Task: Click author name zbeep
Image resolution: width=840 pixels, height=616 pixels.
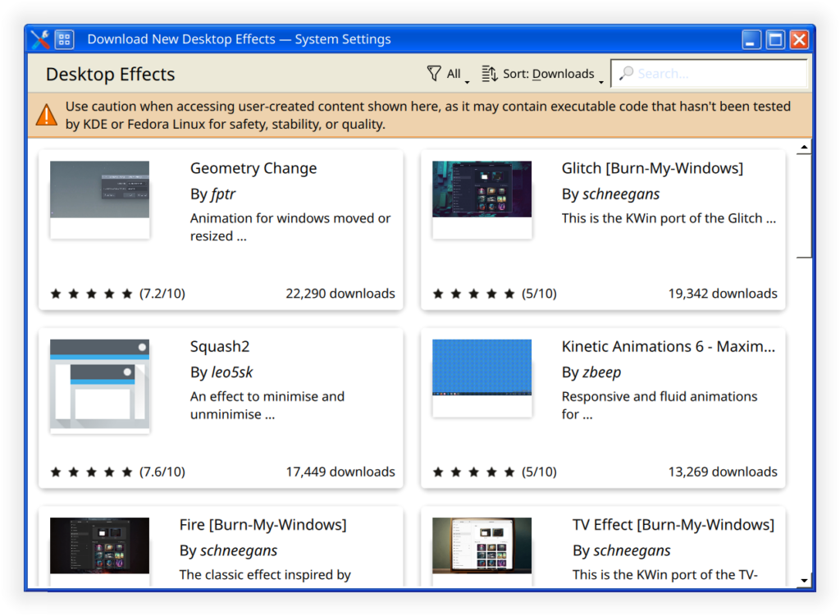Action: click(601, 372)
